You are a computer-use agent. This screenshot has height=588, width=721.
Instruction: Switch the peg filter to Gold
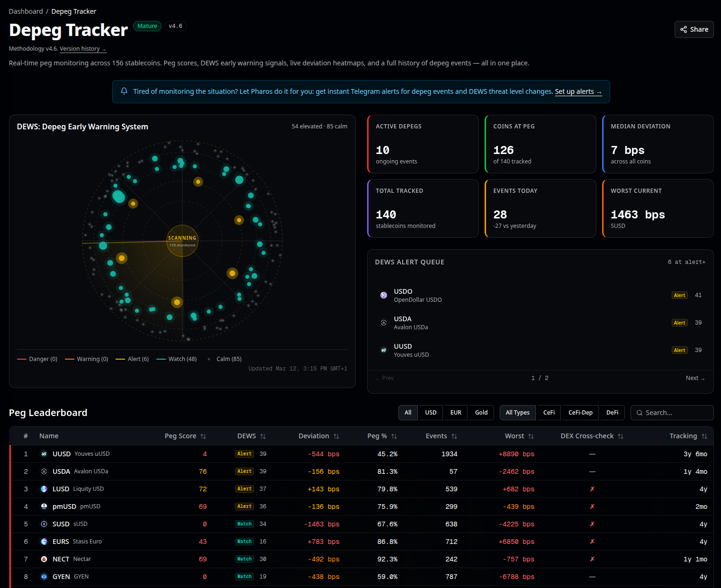point(481,413)
